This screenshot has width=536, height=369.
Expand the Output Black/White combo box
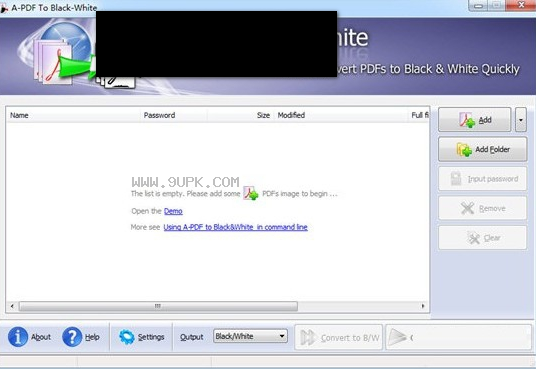pyautogui.click(x=250, y=336)
